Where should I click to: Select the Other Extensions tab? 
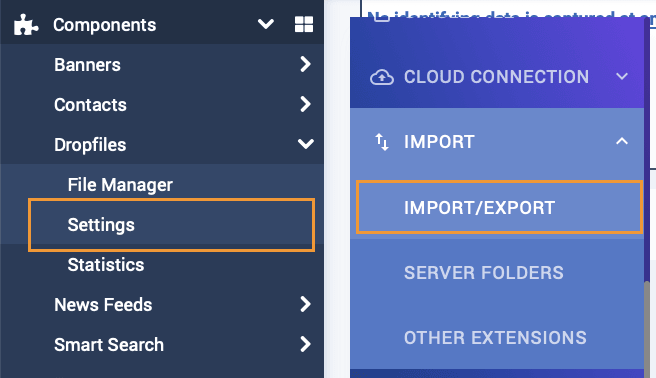tap(497, 337)
